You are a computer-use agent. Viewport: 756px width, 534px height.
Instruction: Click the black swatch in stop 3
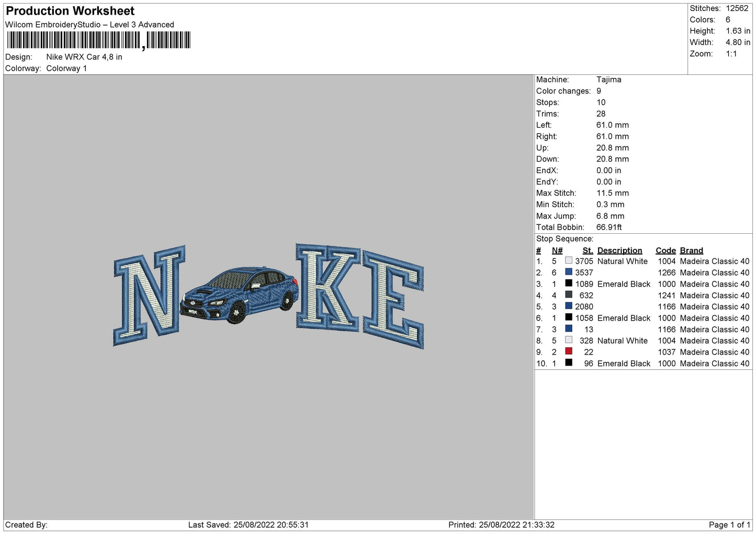coord(569,283)
